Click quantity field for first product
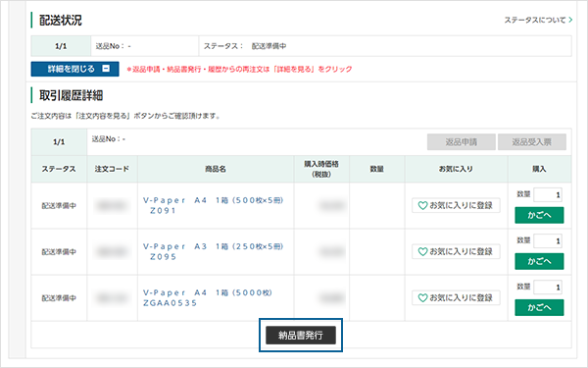The image size is (588, 368). click(x=548, y=195)
